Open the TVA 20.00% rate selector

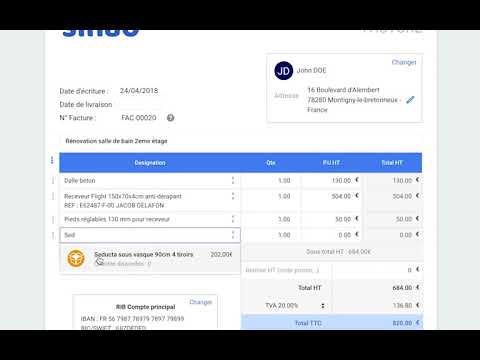[295, 305]
